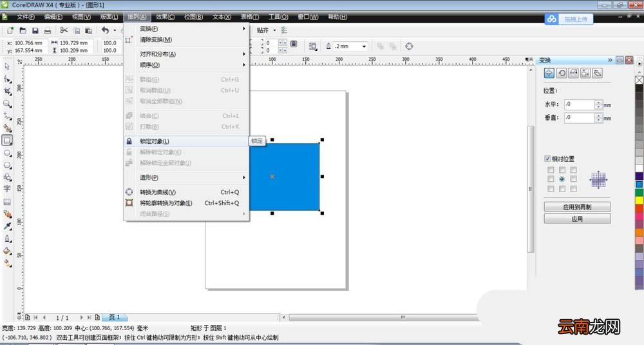Check the middle-right anchor point box
The image size is (644, 345).
[573, 179]
